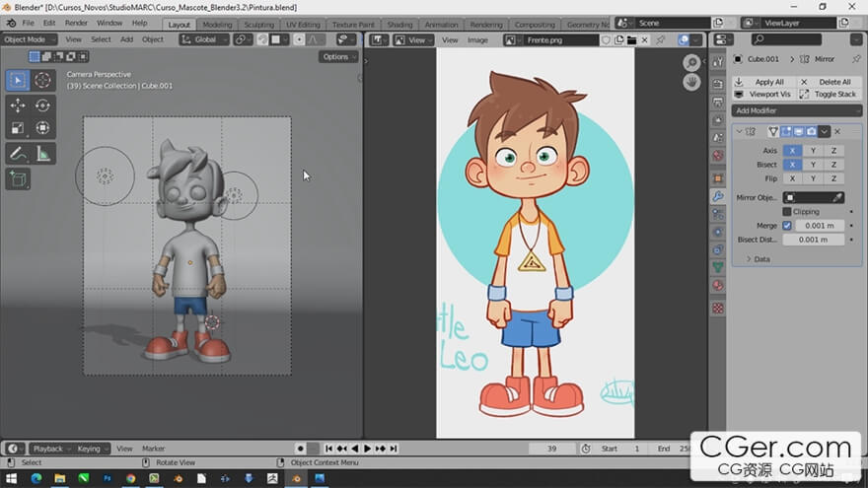The image size is (868, 488).
Task: Click the Delete All button
Action: coord(830,82)
